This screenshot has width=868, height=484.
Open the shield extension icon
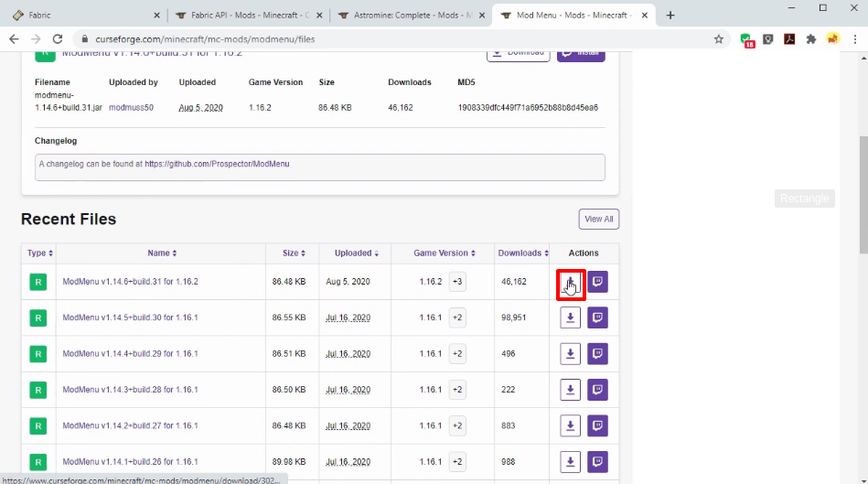click(x=767, y=38)
